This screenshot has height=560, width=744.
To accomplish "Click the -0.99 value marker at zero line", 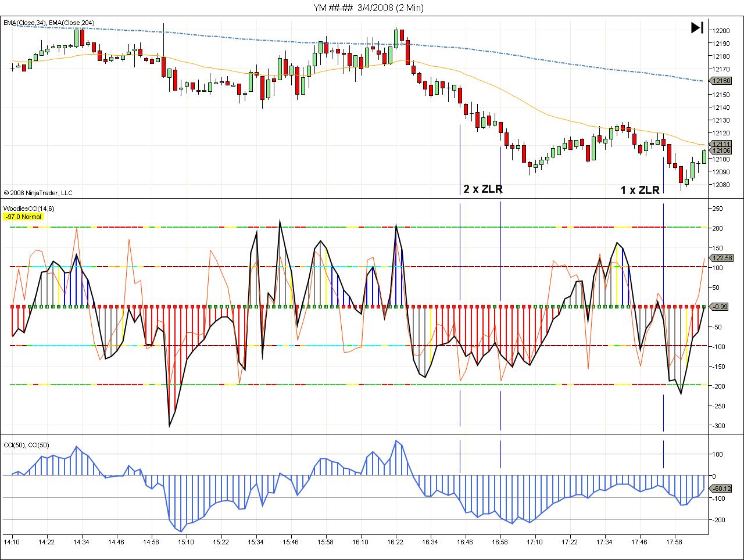I will pyautogui.click(x=721, y=307).
